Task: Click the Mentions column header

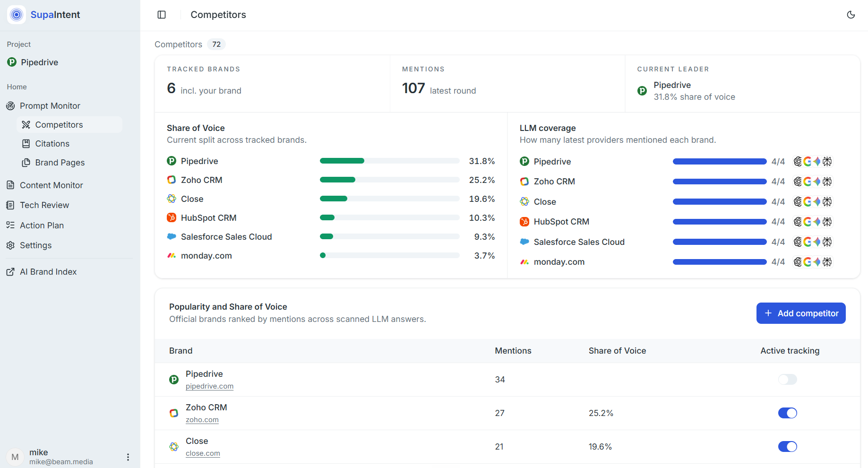Action: (x=513, y=351)
